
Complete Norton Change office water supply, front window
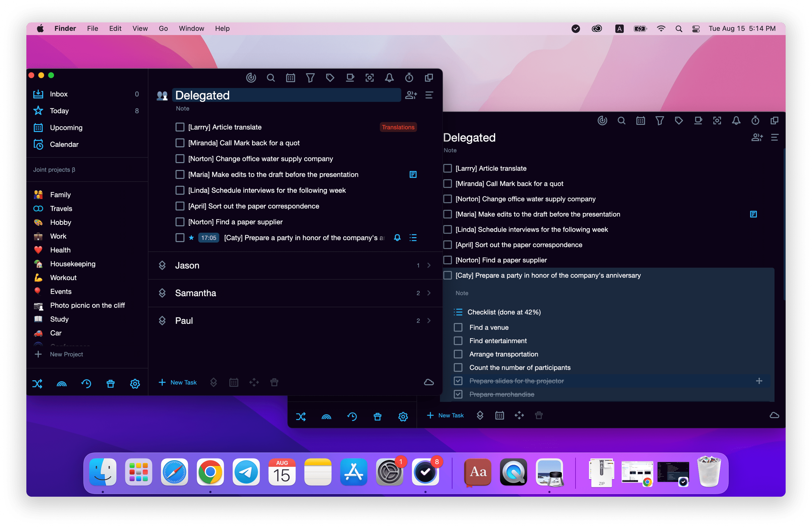point(180,159)
